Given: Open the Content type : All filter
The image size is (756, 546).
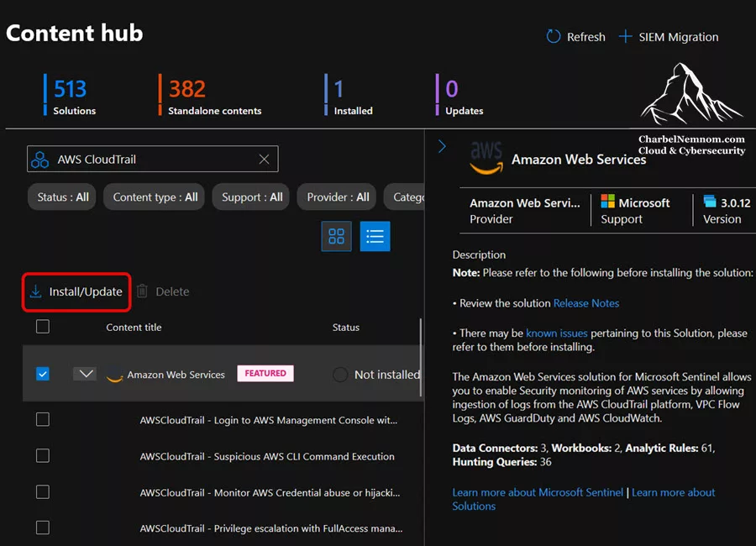Looking at the screenshot, I should click(x=155, y=197).
